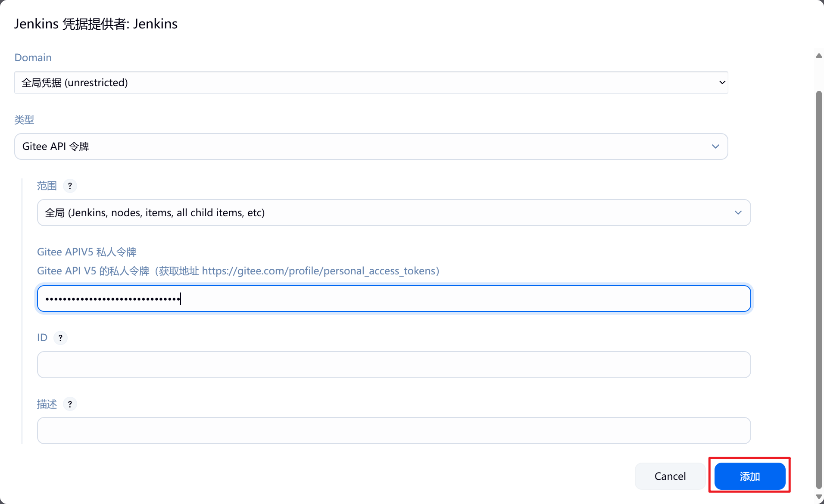824x504 pixels.
Task: Click the Gitee APIV5 私人令牌 label
Action: [x=87, y=252]
